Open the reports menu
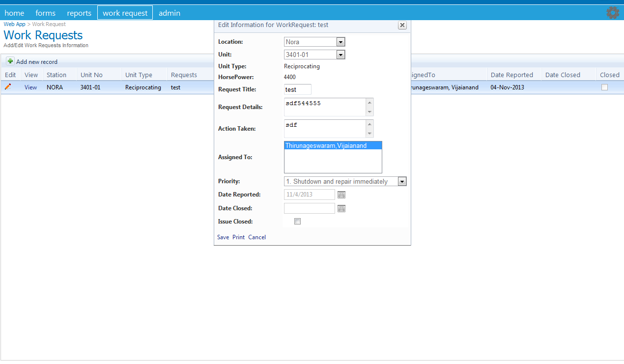 [79, 13]
